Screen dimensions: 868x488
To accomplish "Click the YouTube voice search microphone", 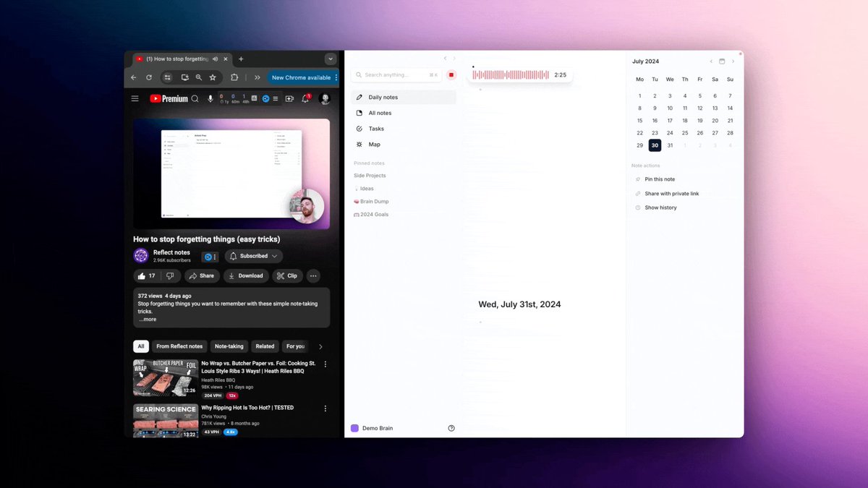I will click(x=210, y=98).
